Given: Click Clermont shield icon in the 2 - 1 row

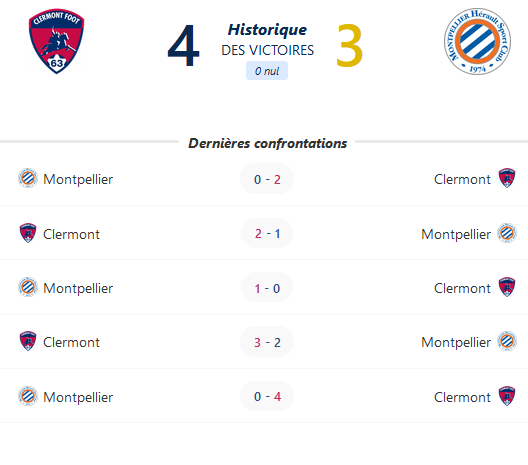Looking at the screenshot, I should 28,233.
